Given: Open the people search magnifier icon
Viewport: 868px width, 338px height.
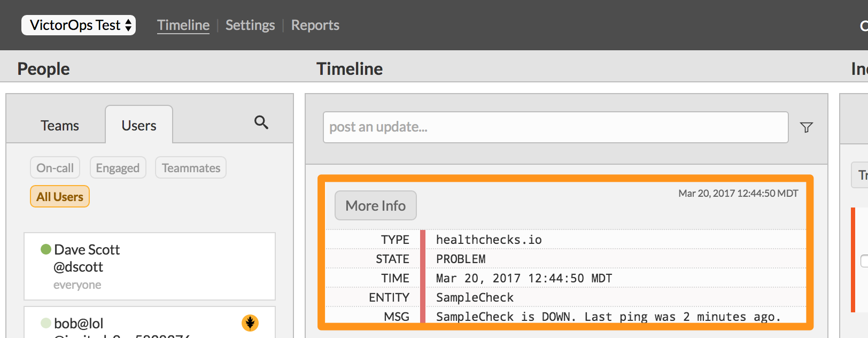Looking at the screenshot, I should point(261,122).
